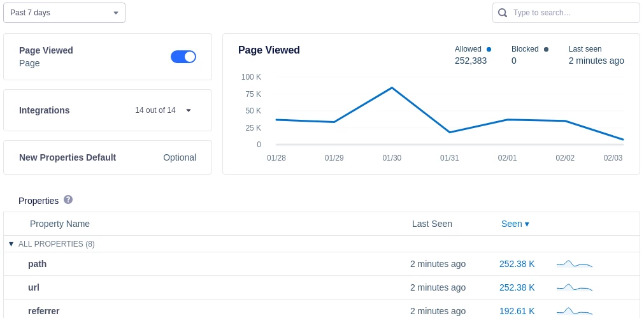Click the Last seen 2 minutes ago value
This screenshot has height=318, width=644.
[x=596, y=61]
